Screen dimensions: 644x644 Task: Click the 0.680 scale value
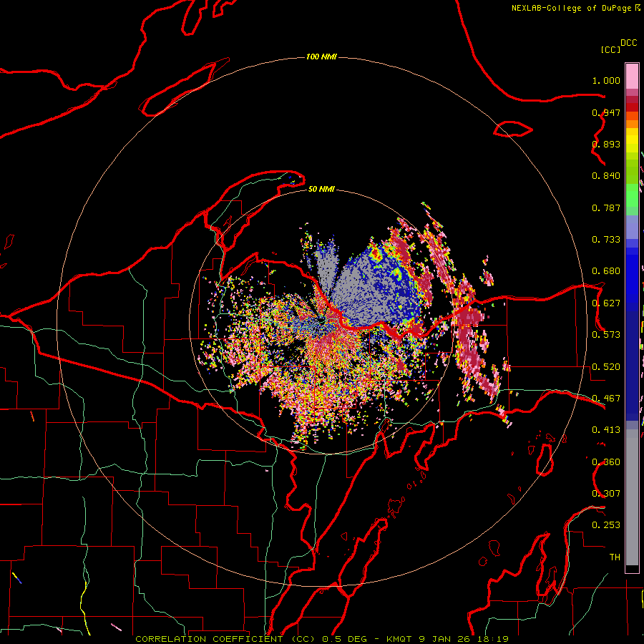[x=606, y=271]
